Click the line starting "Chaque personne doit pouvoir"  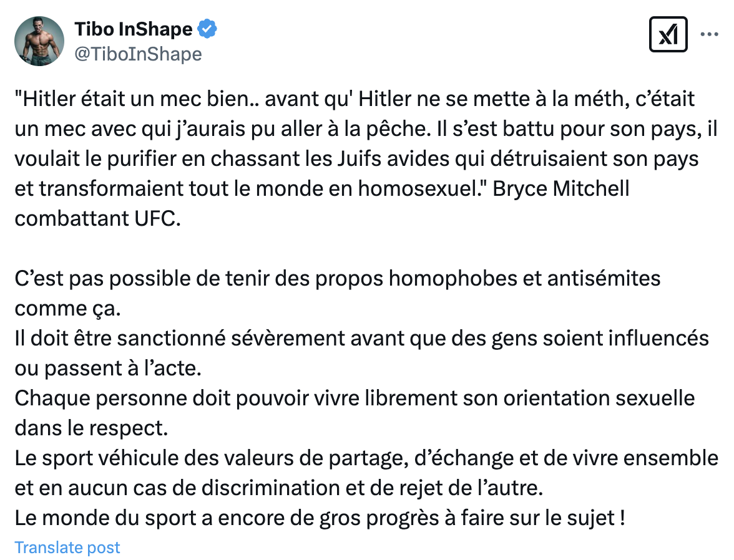(x=355, y=398)
